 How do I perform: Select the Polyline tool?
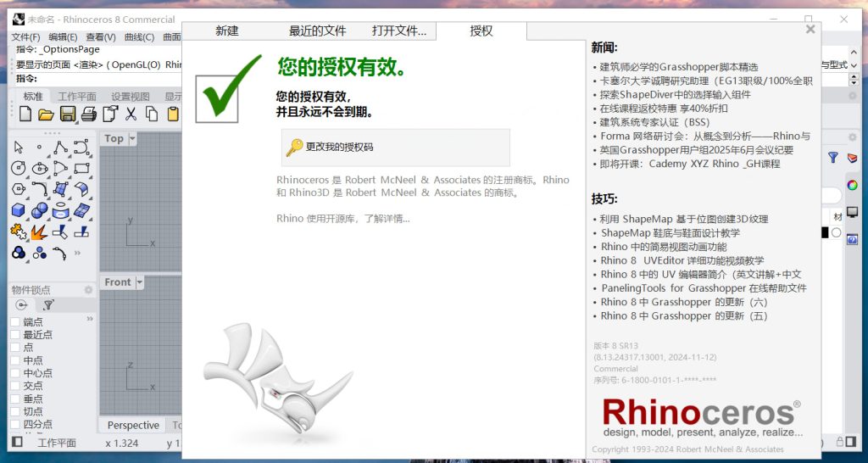point(60,148)
